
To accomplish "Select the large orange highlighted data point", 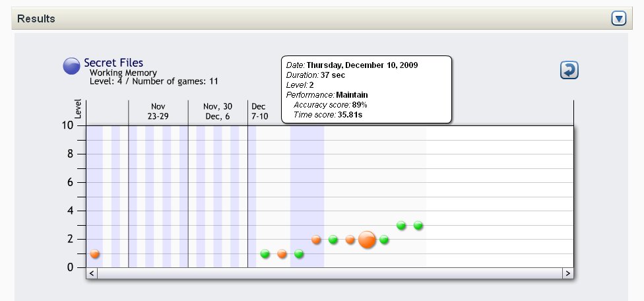I will point(367,240).
